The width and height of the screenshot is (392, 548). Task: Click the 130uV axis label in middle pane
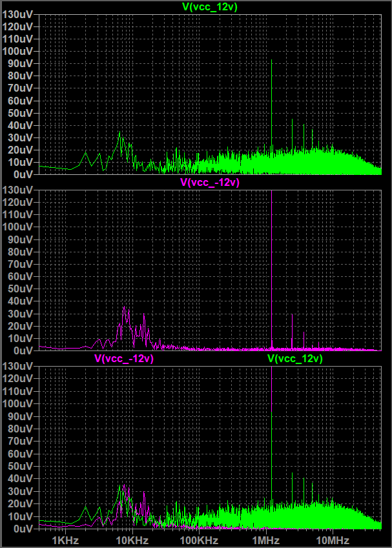pos(17,190)
